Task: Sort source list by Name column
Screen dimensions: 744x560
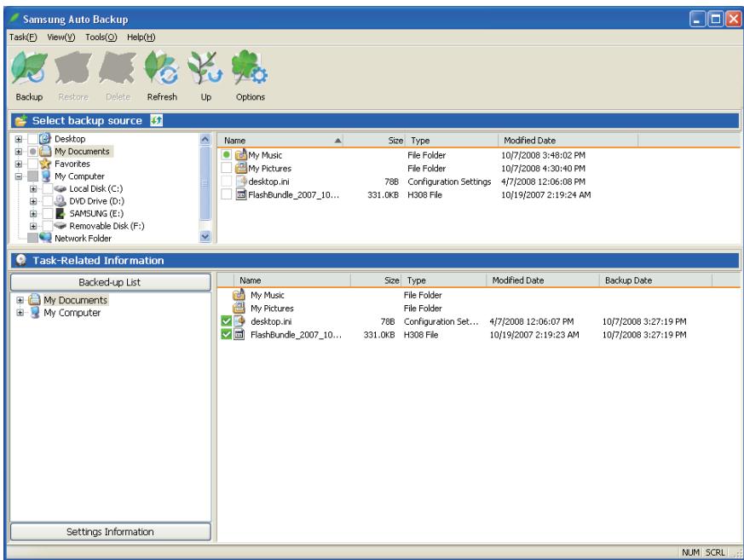Action: coord(280,141)
